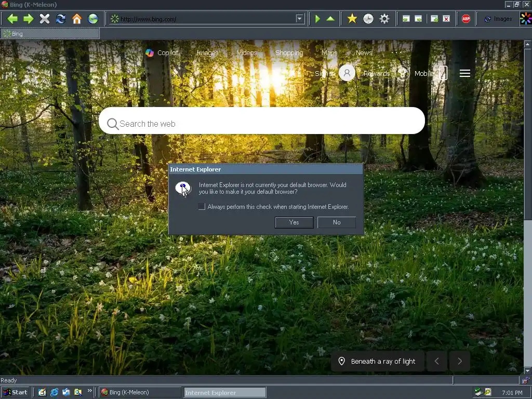
Task: Open preferences with the gear icon
Action: tap(384, 19)
